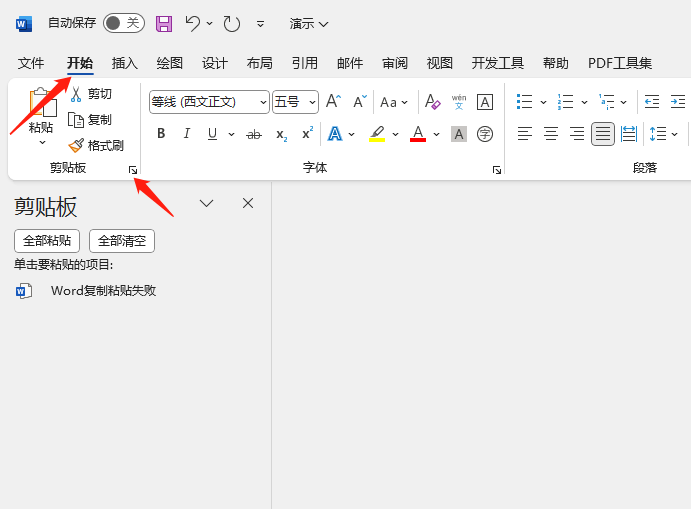Clear all formatting eraser icon

432,102
